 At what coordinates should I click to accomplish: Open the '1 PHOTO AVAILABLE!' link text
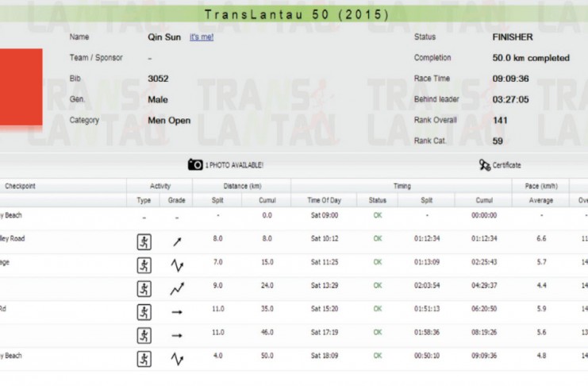[x=234, y=165]
